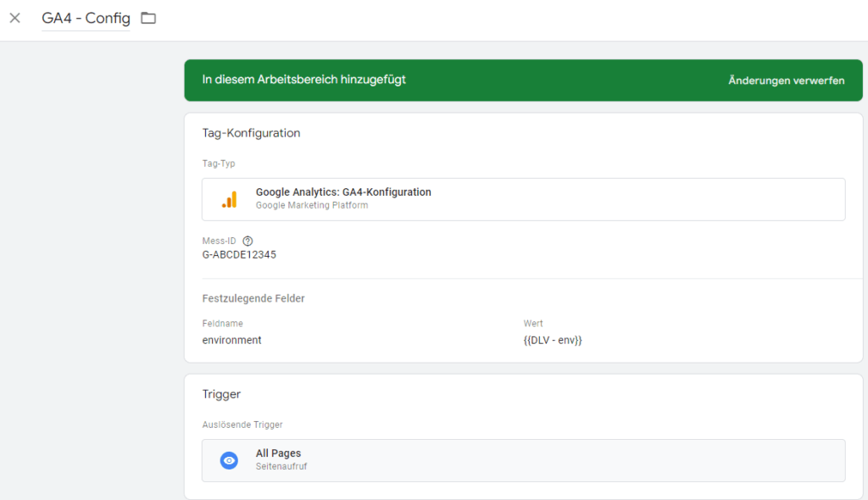This screenshot has width=868, height=500.
Task: Click the Google Marketing Platform subtitle
Action: point(311,205)
